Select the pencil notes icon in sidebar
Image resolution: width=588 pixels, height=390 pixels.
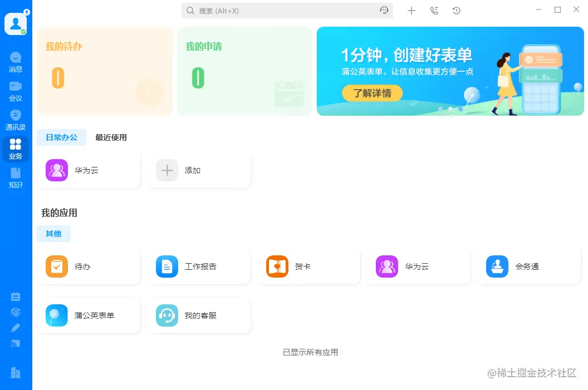point(15,328)
